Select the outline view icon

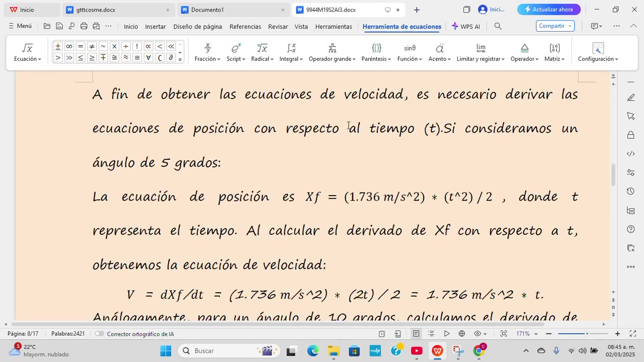(x=431, y=334)
